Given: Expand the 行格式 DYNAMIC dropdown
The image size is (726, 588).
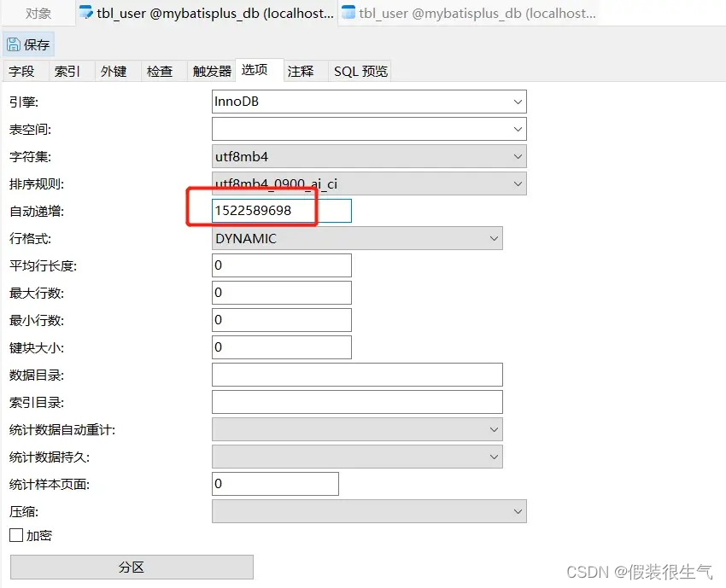Looking at the screenshot, I should click(x=494, y=238).
